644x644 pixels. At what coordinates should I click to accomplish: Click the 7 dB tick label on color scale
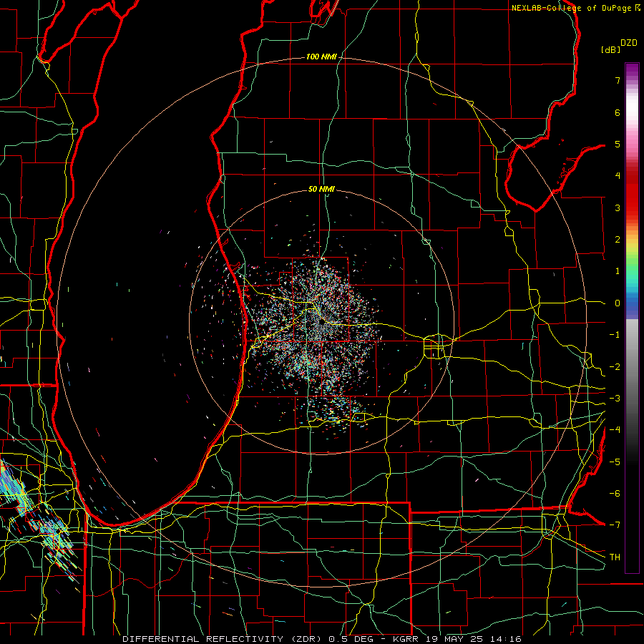point(618,80)
